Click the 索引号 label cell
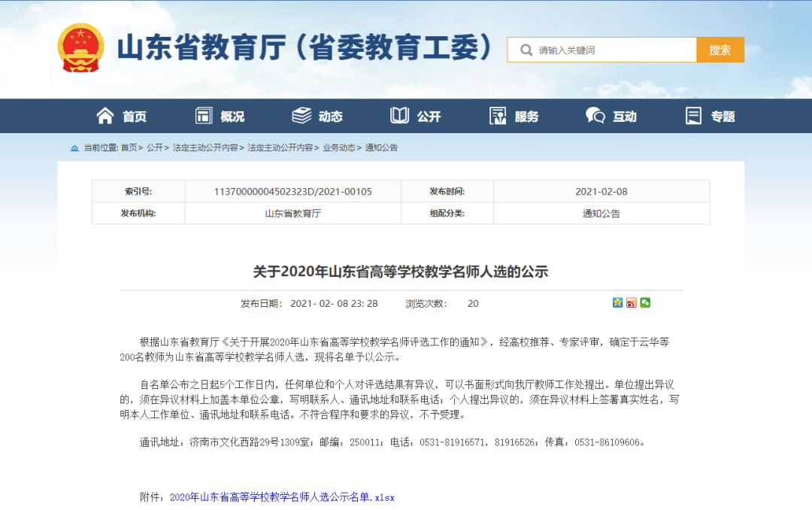 click(139, 191)
